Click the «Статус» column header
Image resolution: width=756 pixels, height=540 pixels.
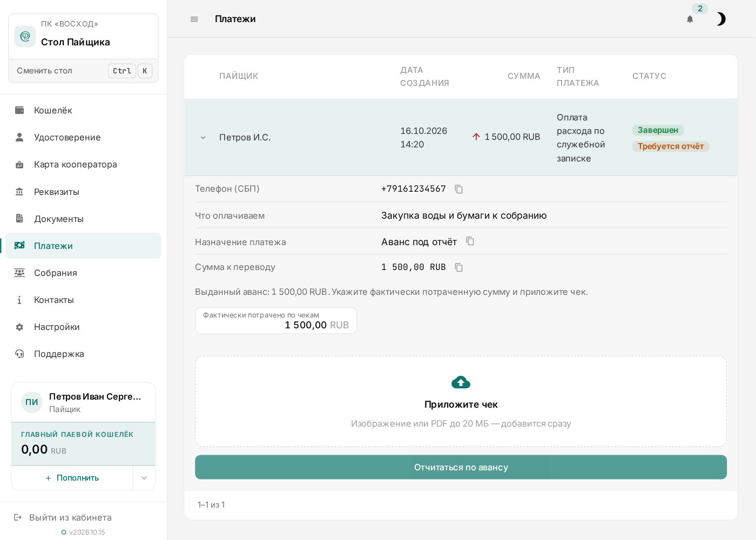click(x=650, y=76)
